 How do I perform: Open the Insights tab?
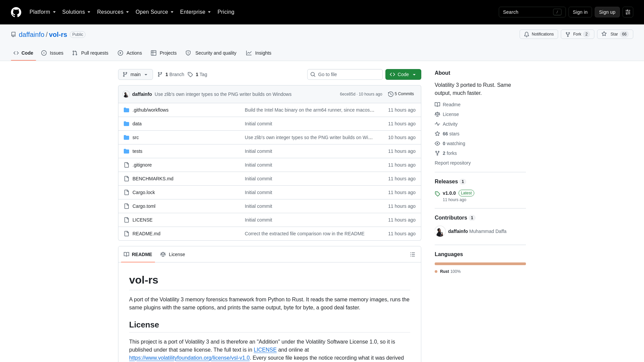point(259,53)
